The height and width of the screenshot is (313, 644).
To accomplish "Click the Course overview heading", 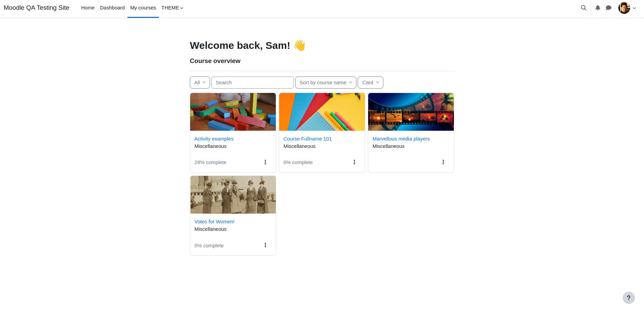I will pyautogui.click(x=215, y=61).
